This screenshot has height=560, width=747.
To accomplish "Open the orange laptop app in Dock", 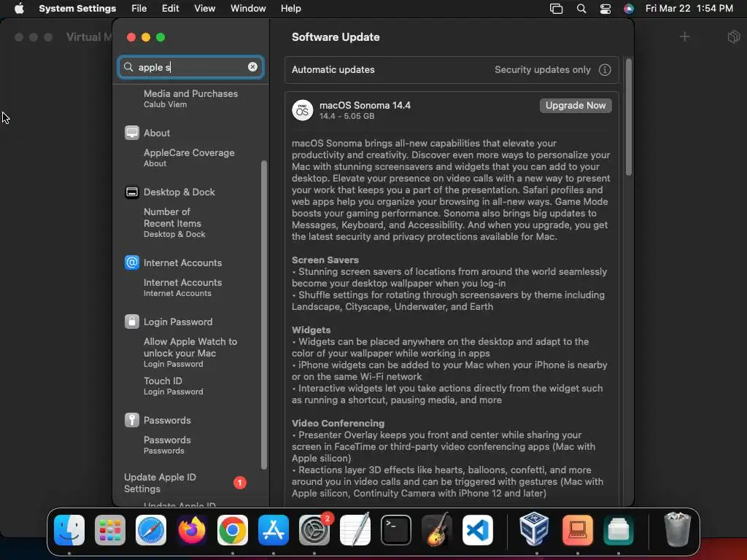I will 578,530.
